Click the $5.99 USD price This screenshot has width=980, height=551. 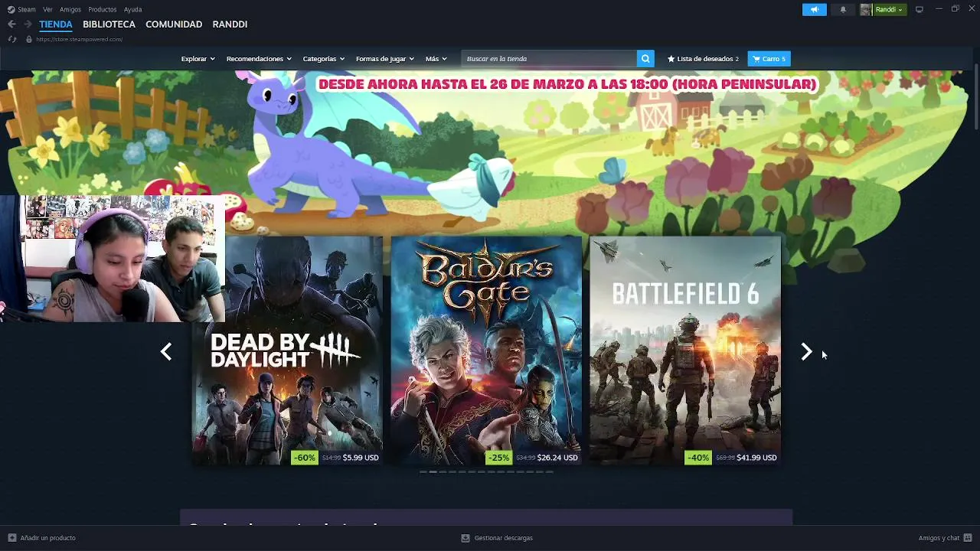pyautogui.click(x=361, y=458)
